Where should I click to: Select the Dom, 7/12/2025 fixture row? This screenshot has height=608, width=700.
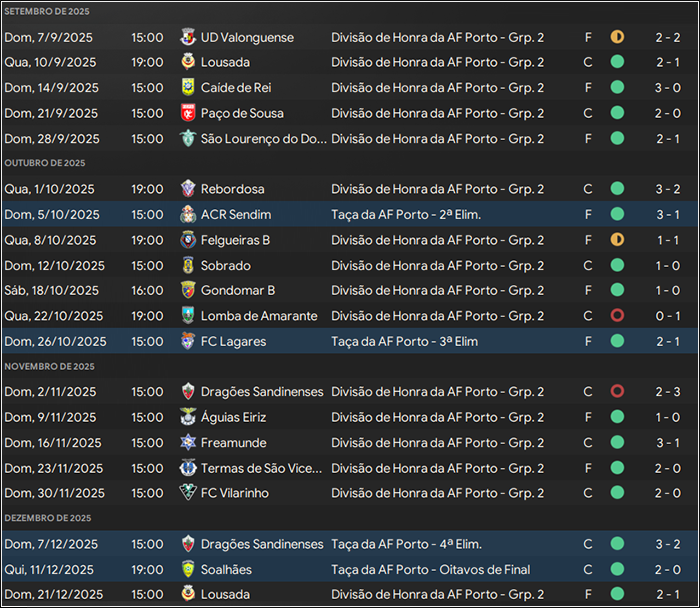tap(350, 544)
